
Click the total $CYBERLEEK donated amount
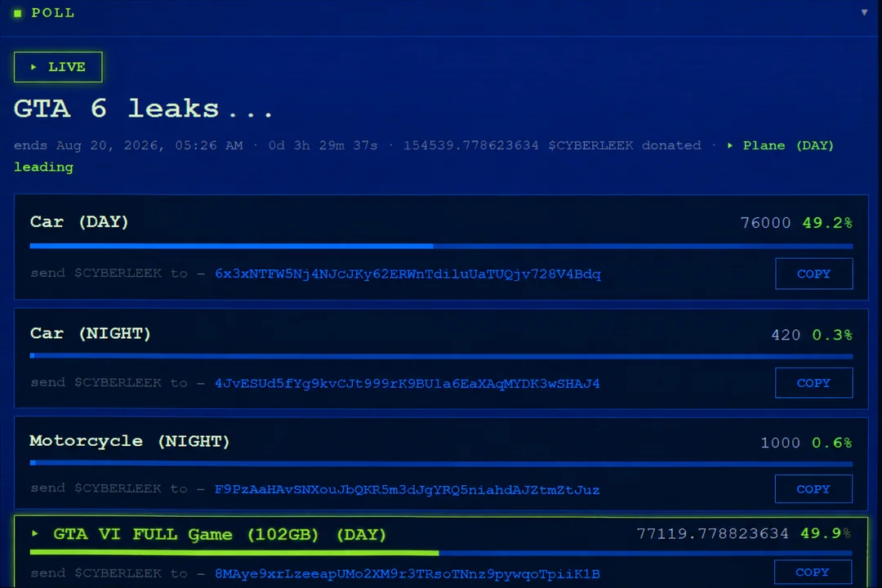[x=552, y=145]
